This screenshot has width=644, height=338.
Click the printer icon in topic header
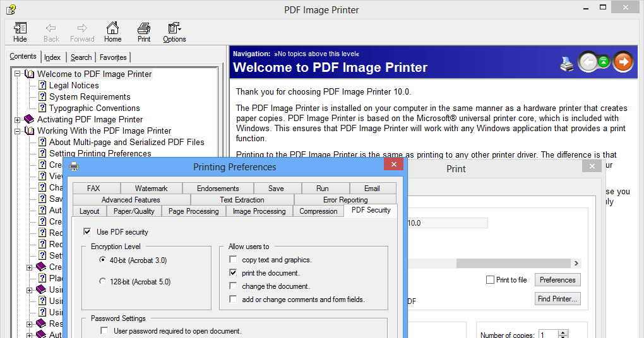(567, 64)
